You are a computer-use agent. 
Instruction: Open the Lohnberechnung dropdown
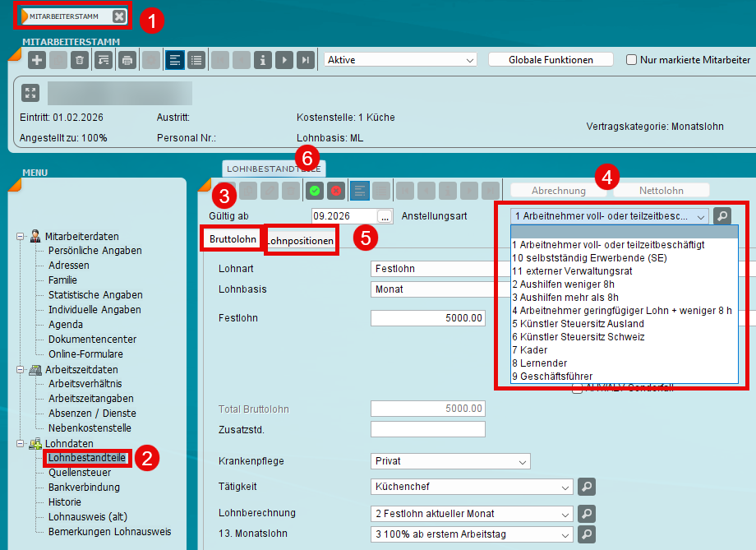tap(472, 514)
